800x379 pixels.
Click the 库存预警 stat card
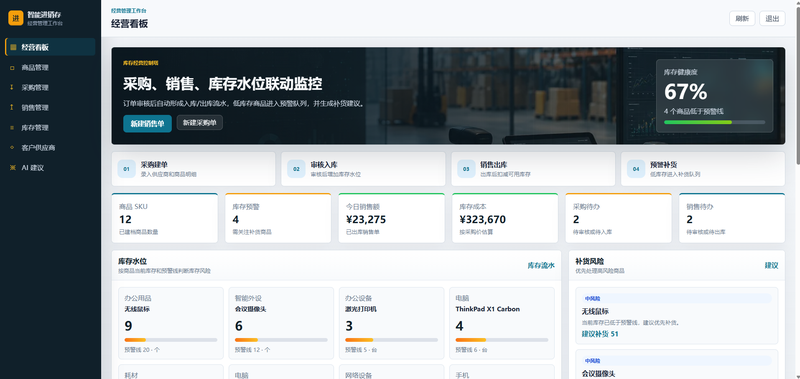click(278, 218)
